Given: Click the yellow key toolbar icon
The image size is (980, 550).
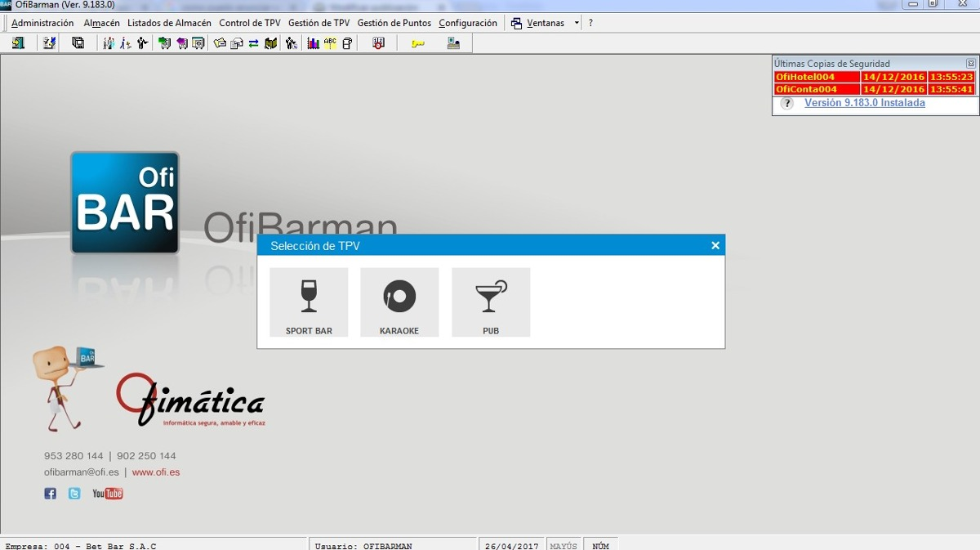Looking at the screenshot, I should pos(418,43).
